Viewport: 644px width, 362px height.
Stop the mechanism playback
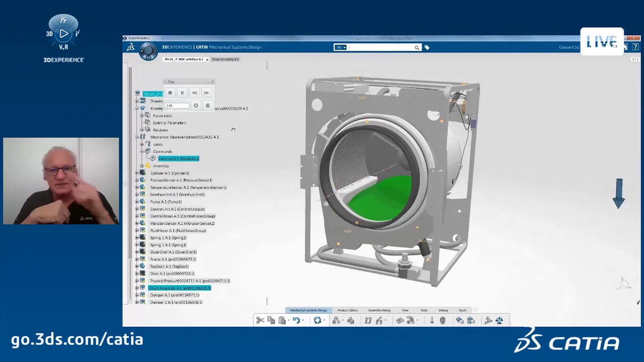(170, 93)
